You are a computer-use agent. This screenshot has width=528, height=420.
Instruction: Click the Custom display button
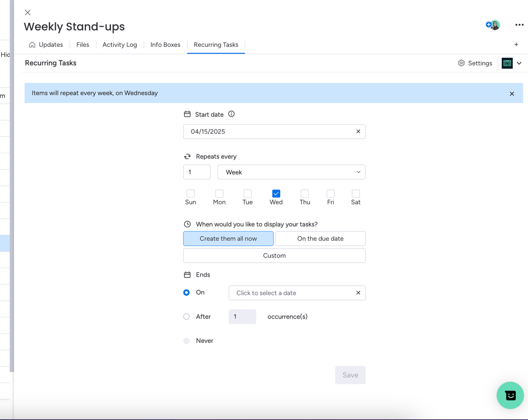[x=274, y=256]
